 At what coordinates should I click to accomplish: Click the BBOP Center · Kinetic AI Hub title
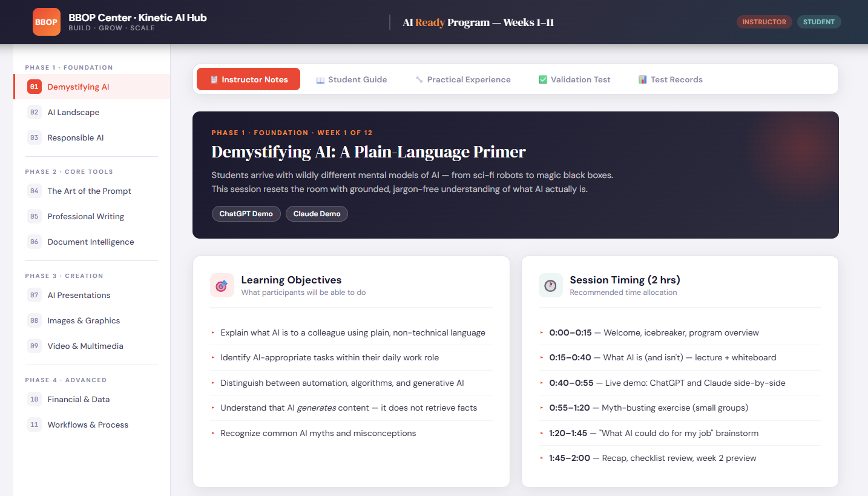(x=138, y=18)
